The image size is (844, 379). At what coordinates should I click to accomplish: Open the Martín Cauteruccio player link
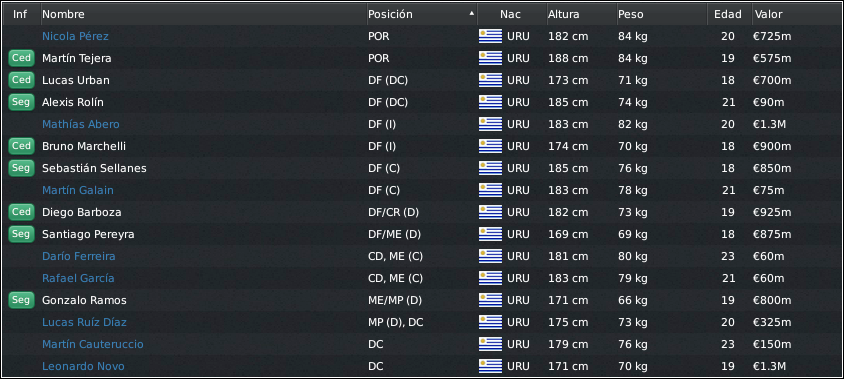tap(93, 344)
